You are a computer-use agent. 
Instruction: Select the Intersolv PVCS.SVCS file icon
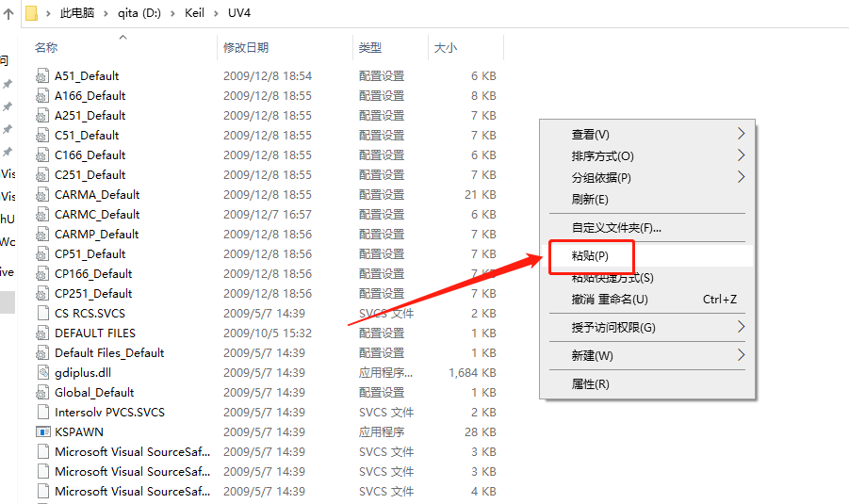pyautogui.click(x=42, y=412)
